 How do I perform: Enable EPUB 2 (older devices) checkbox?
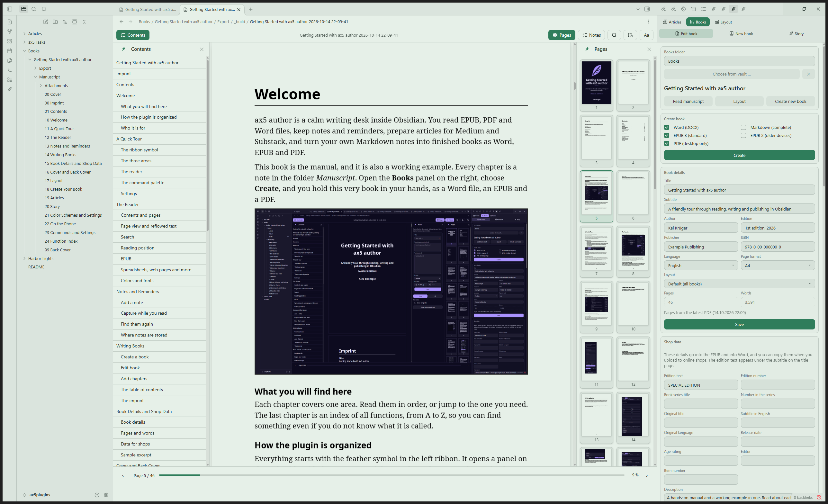(x=743, y=135)
